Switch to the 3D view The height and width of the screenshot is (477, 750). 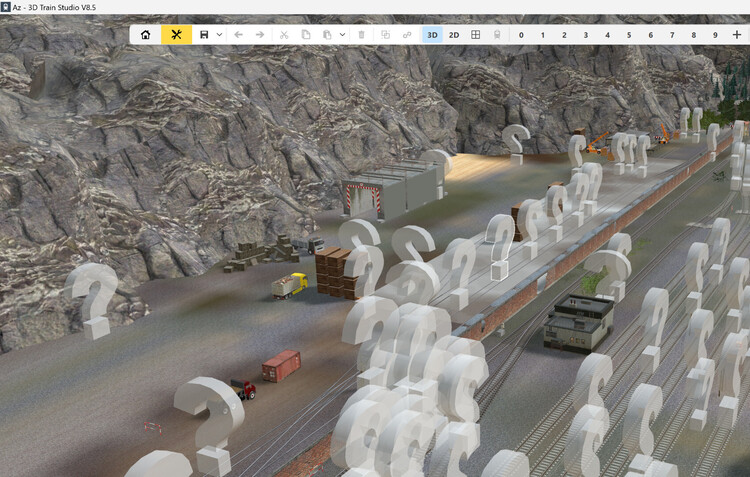tap(432, 35)
